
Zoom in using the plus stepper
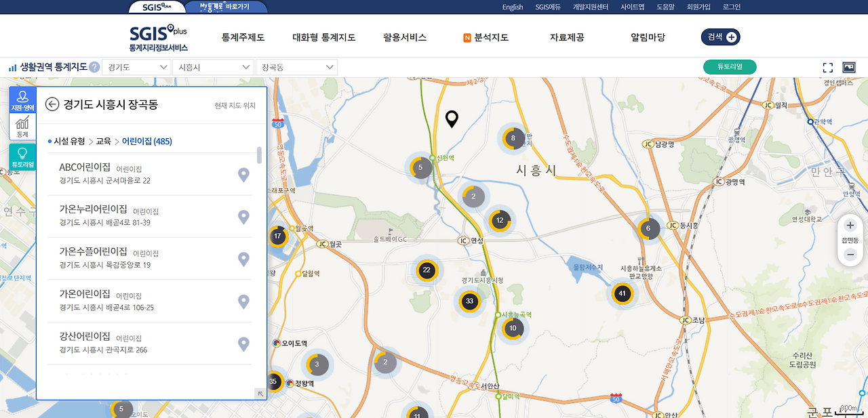850,225
